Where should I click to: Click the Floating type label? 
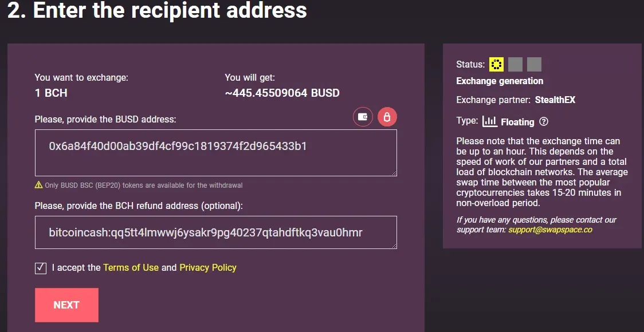517,122
